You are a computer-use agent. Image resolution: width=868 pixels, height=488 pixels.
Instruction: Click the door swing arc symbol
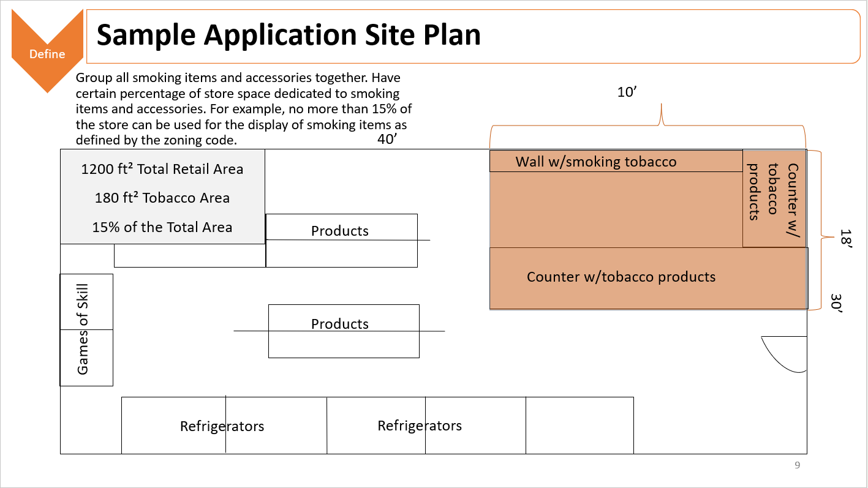[784, 355]
